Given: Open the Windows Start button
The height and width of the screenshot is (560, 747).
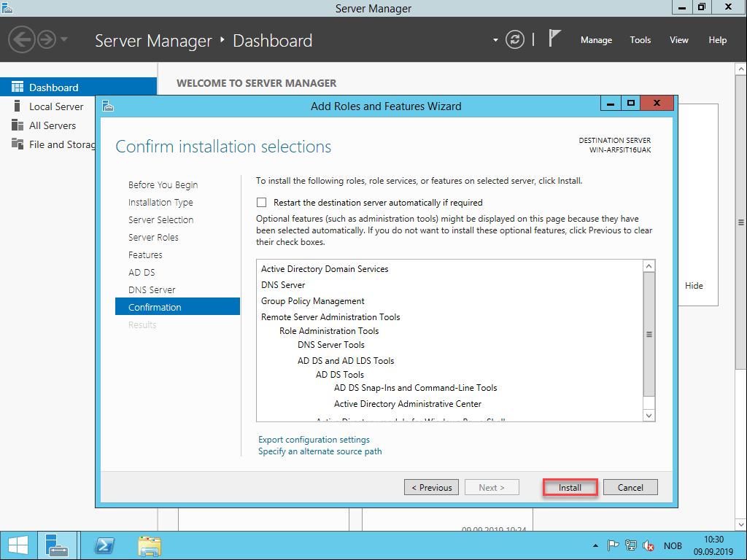Looking at the screenshot, I should coord(18,545).
